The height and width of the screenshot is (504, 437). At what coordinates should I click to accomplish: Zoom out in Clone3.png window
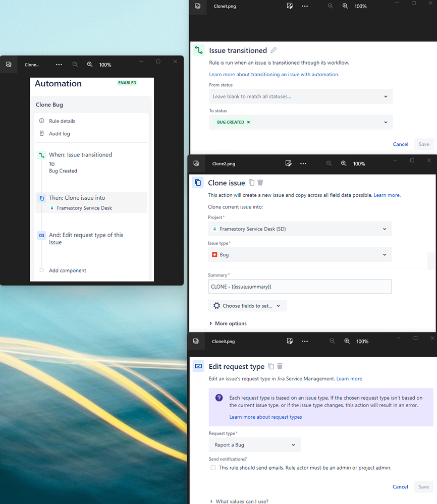(x=332, y=341)
